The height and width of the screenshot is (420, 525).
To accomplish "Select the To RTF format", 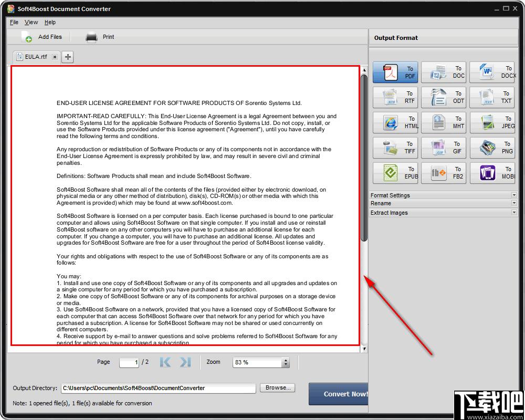I will pos(395,97).
